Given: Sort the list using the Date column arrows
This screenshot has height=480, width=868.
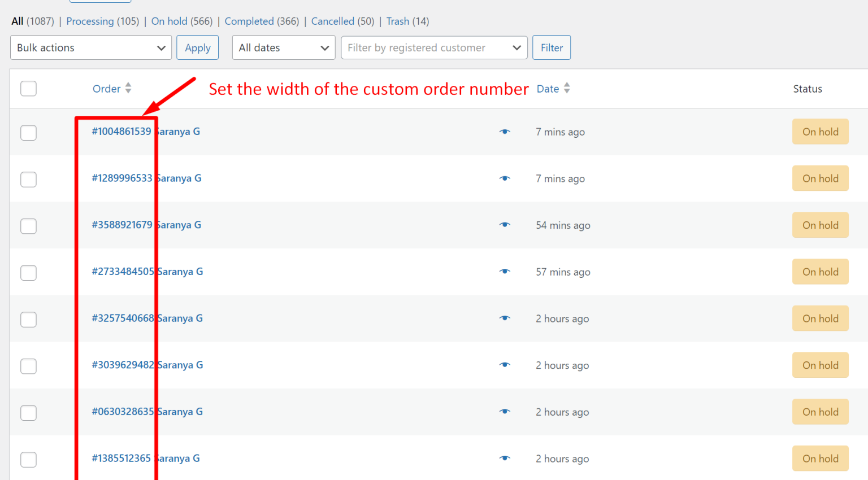Looking at the screenshot, I should [567, 88].
